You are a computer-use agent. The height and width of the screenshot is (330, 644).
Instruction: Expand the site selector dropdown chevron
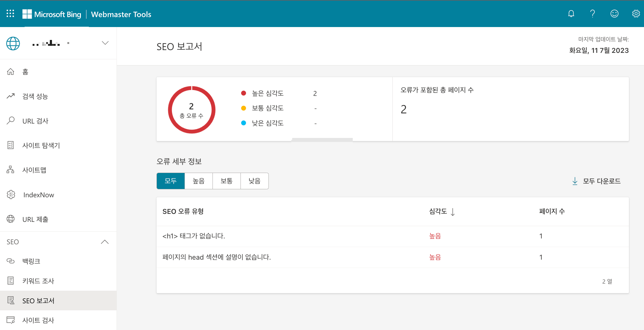105,43
